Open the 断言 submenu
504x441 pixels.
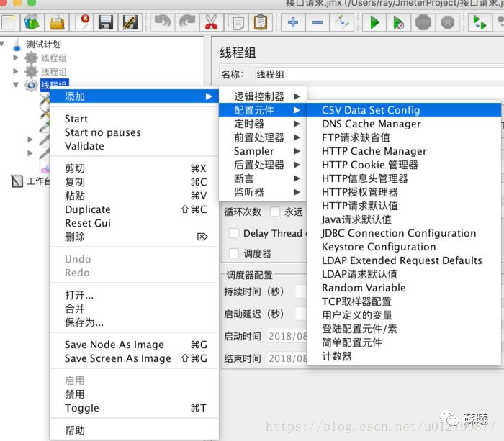(263, 178)
